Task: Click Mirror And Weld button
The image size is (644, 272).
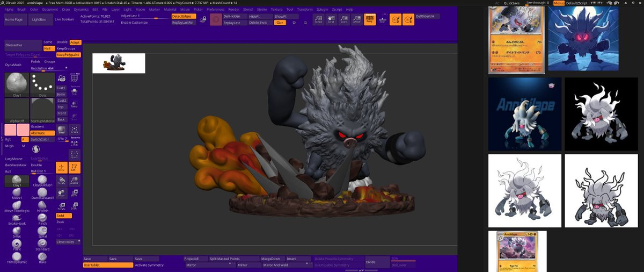Action: pyautogui.click(x=288, y=265)
